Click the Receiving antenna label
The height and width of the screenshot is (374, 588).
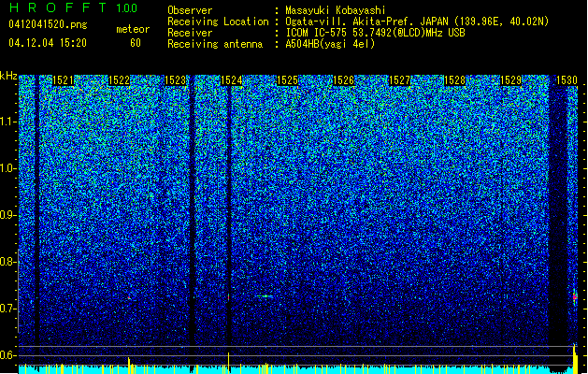[215, 44]
